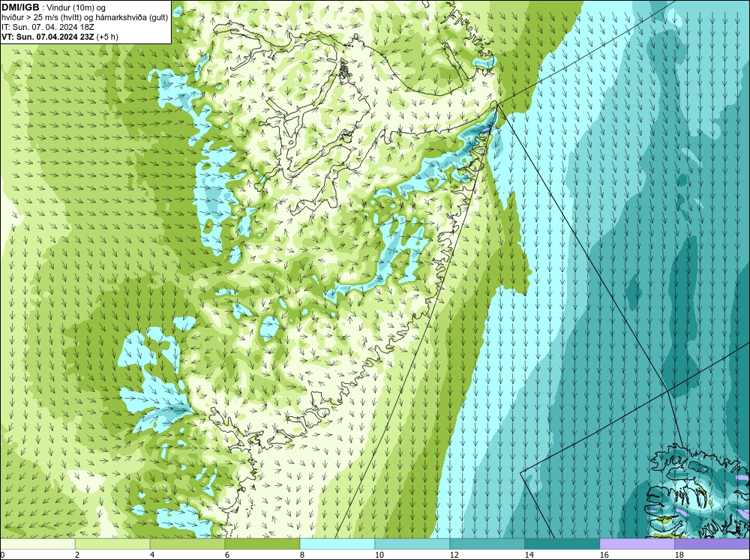Click the 'IT: Sun. 07. 04. 2024 18Z' line

click(48, 27)
